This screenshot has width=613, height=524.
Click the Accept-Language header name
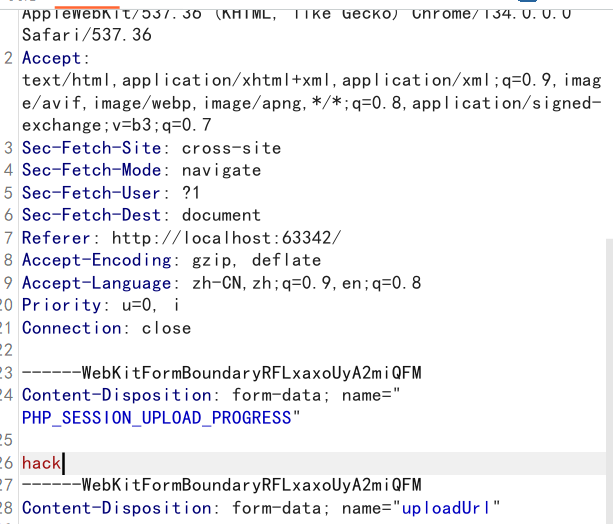tap(101, 283)
